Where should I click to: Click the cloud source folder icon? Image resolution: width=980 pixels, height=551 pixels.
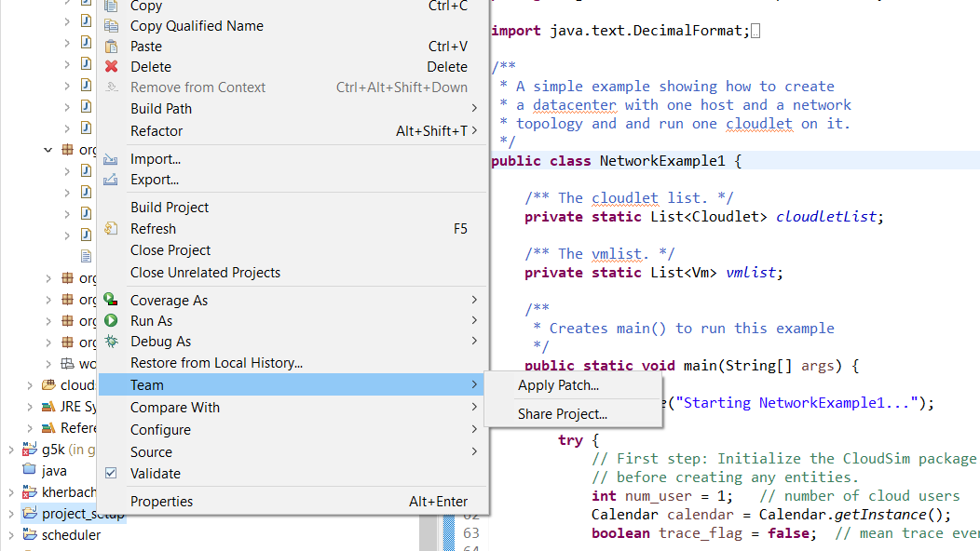(48, 384)
